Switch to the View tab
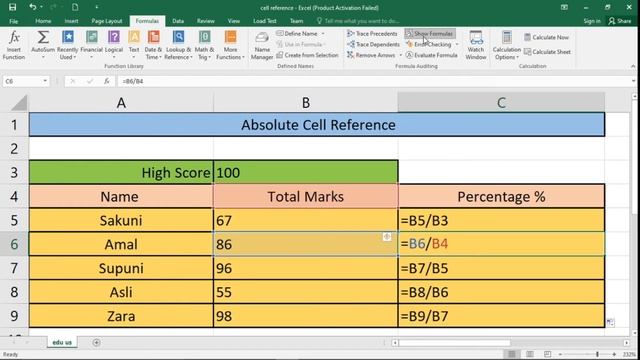640x360 pixels. (233, 21)
